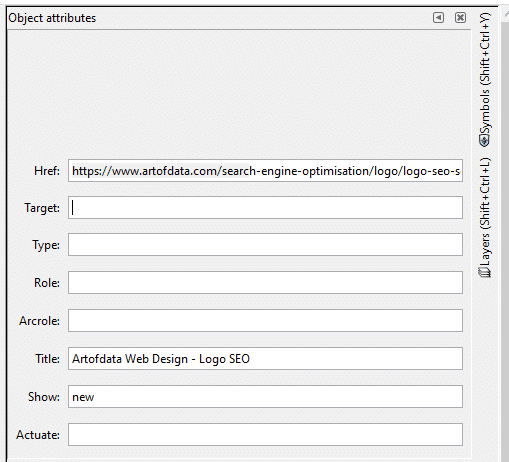Click the 'Title:' label
The width and height of the screenshot is (509, 462).
[x=48, y=359]
